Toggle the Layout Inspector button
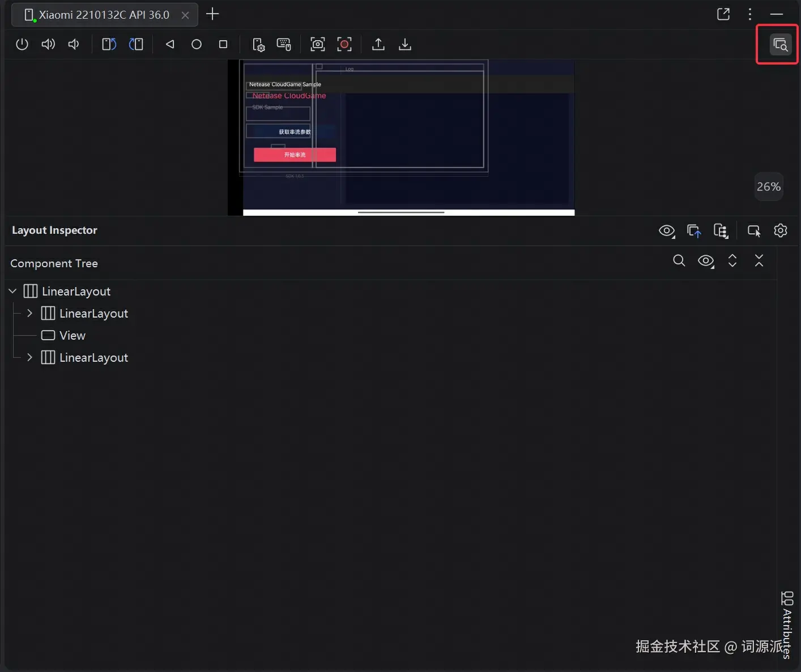Screen dimensions: 801x672 (x=781, y=45)
